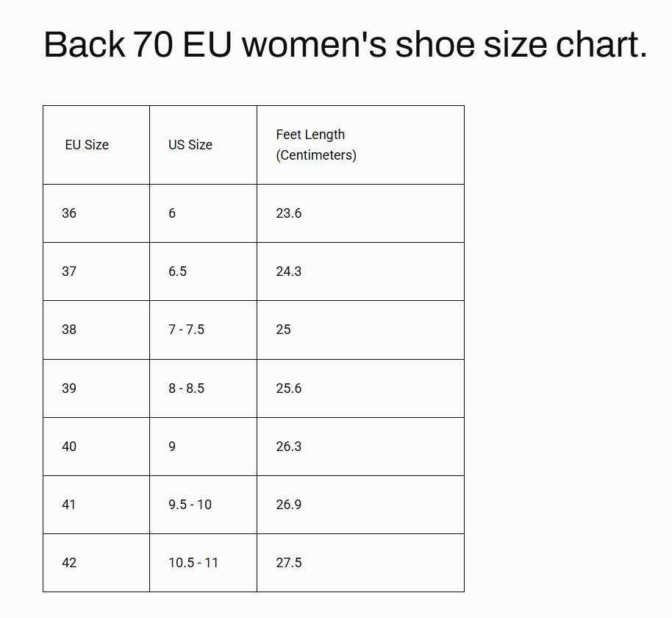The width and height of the screenshot is (672, 618).
Task: Click the 26.3 feet length cell
Action: [x=289, y=447]
